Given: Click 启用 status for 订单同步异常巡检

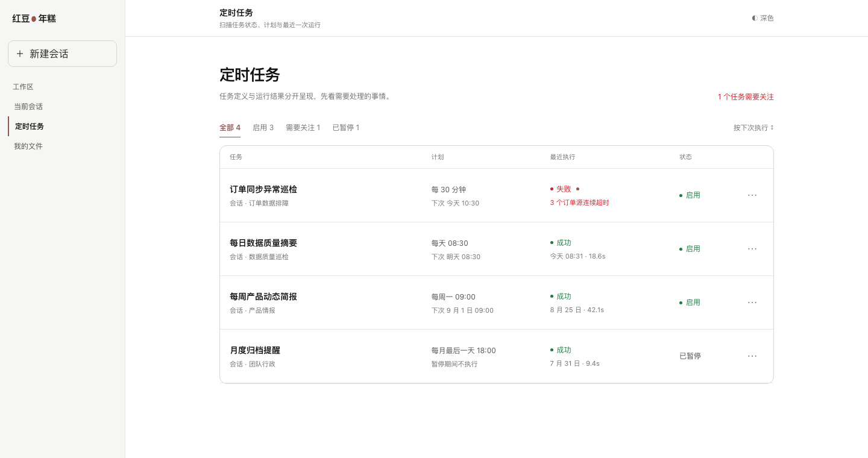Looking at the screenshot, I should coord(690,195).
